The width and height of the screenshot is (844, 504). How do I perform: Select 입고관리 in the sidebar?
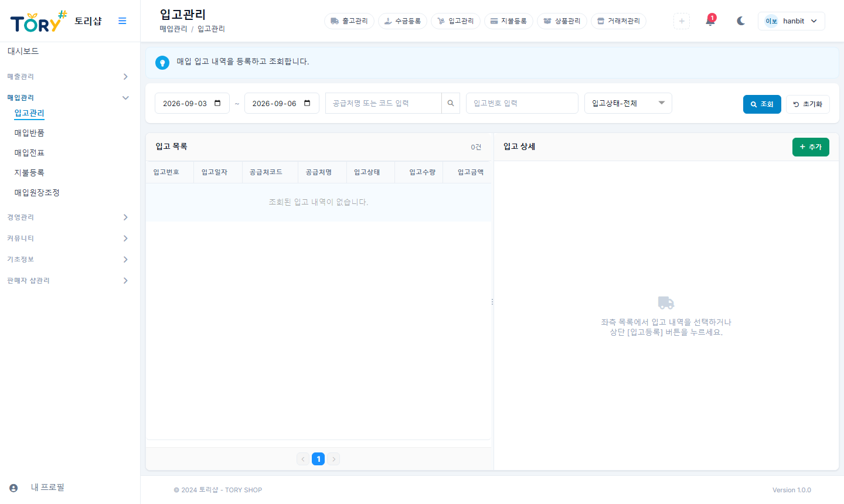point(29,113)
